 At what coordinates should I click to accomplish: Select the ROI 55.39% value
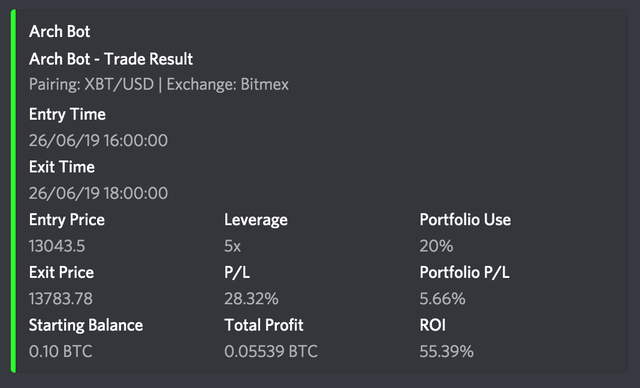447,351
